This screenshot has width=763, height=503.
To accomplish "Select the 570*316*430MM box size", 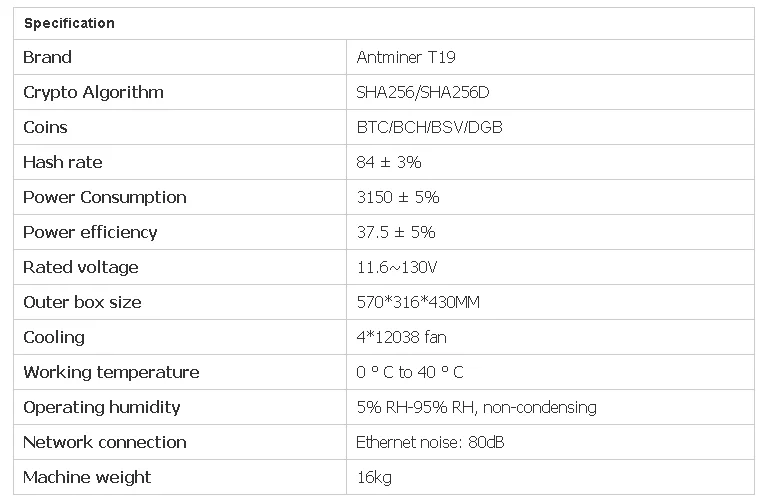I will [418, 302].
